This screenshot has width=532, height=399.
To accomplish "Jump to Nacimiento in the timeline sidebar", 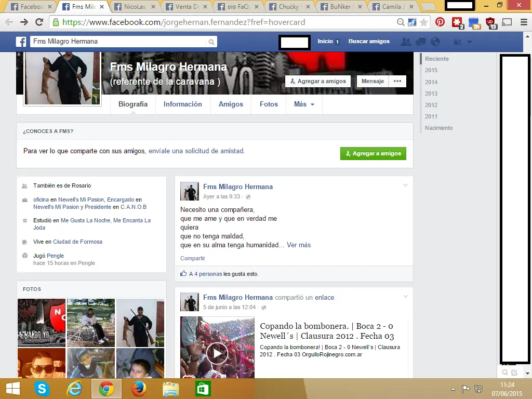I will 438,128.
